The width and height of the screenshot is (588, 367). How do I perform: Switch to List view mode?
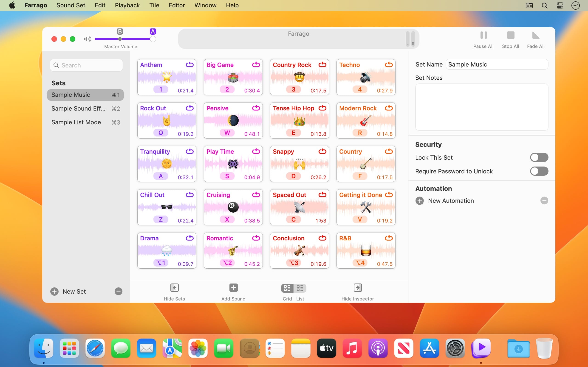[300, 288]
